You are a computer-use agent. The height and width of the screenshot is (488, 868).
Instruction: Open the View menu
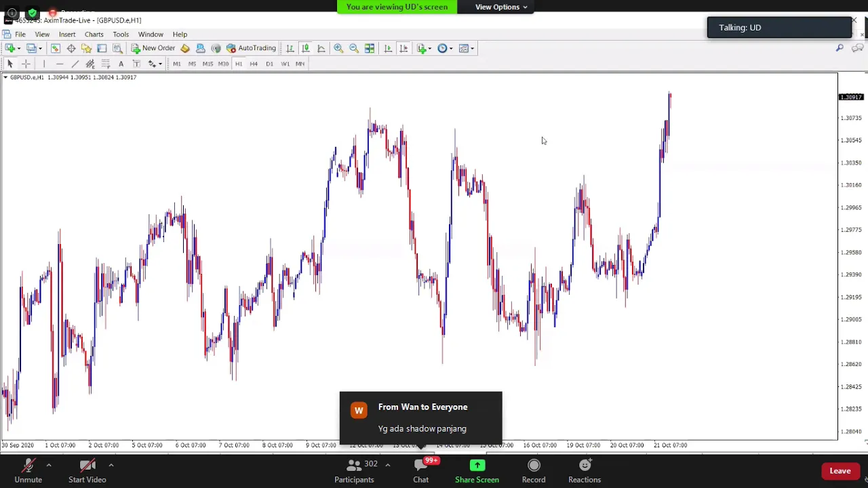42,34
